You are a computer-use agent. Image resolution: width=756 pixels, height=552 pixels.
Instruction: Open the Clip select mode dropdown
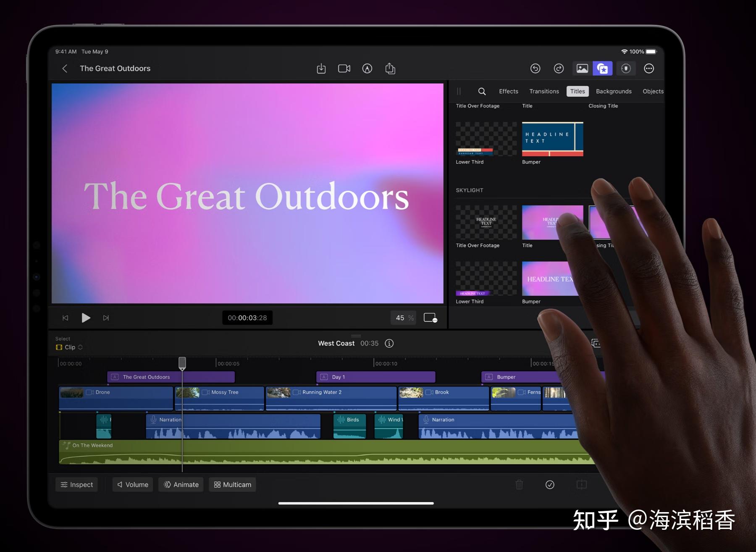click(69, 347)
